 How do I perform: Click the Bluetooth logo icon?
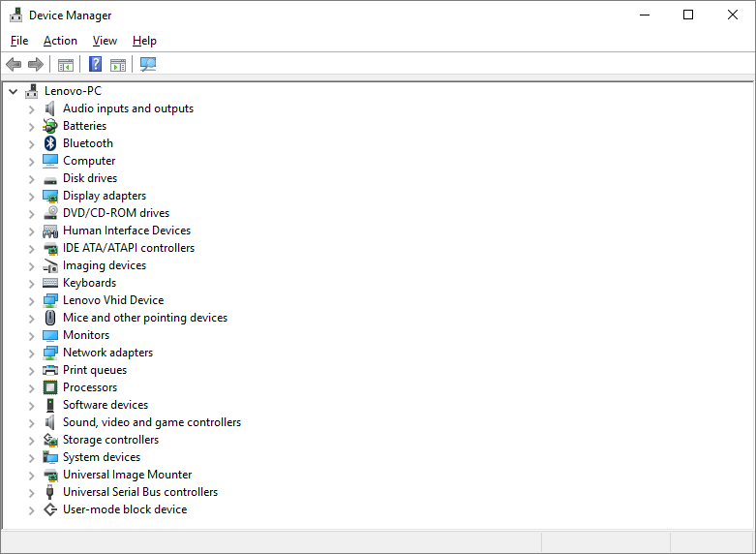50,143
